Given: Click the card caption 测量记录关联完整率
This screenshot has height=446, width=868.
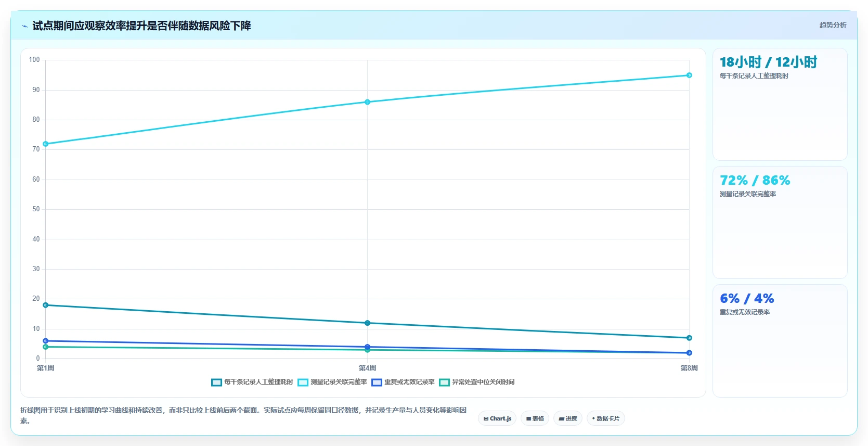Looking at the screenshot, I should [x=748, y=194].
